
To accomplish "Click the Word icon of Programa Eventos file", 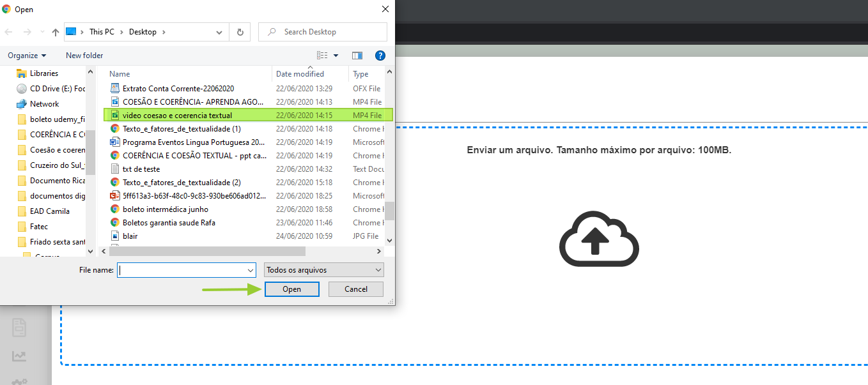I will click(115, 142).
